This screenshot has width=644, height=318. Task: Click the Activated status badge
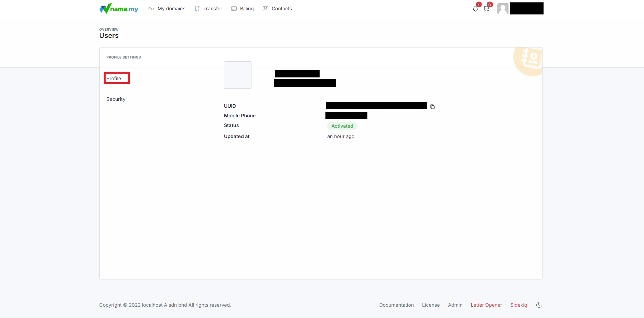pos(342,126)
